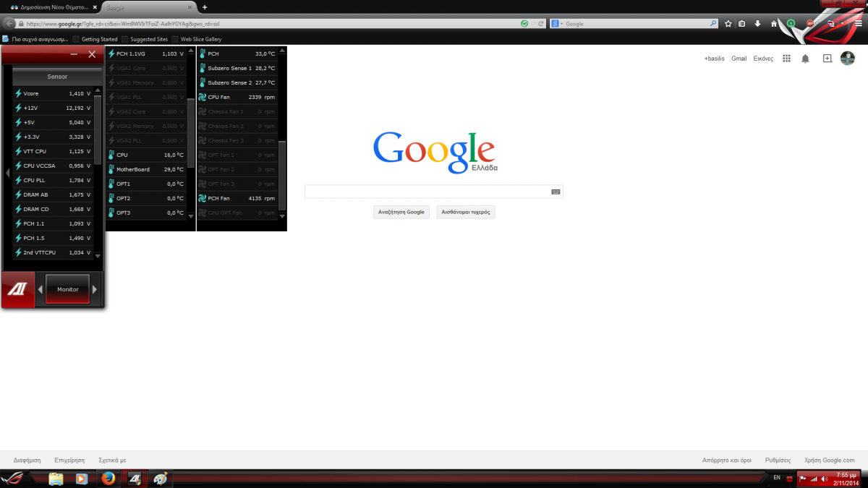Image resolution: width=868 pixels, height=488 pixels.
Task: Click the CPU Fan spinner icon
Action: (x=203, y=97)
